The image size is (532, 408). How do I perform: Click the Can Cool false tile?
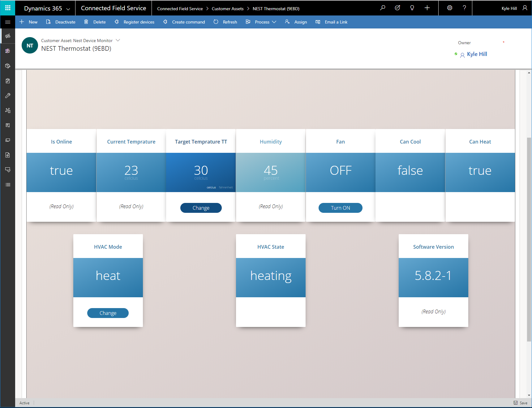pyautogui.click(x=410, y=172)
